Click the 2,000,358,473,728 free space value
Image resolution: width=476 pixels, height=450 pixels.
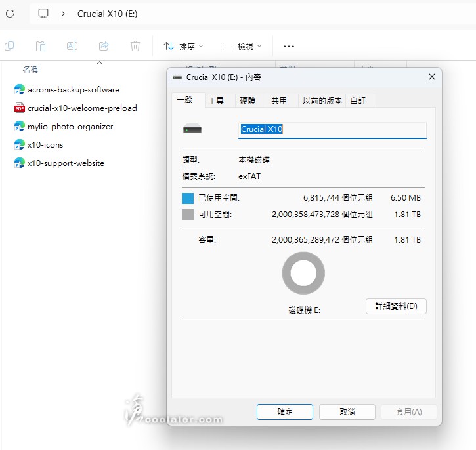[x=305, y=215]
